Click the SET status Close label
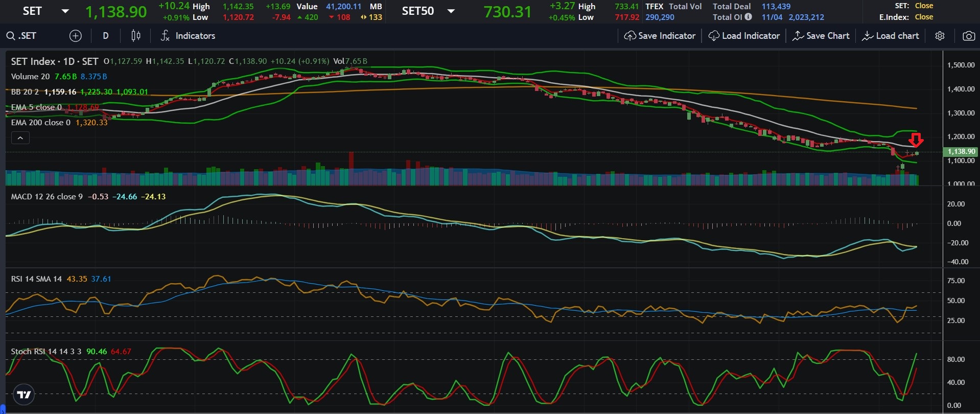Image resolution: width=980 pixels, height=414 pixels. (924, 6)
